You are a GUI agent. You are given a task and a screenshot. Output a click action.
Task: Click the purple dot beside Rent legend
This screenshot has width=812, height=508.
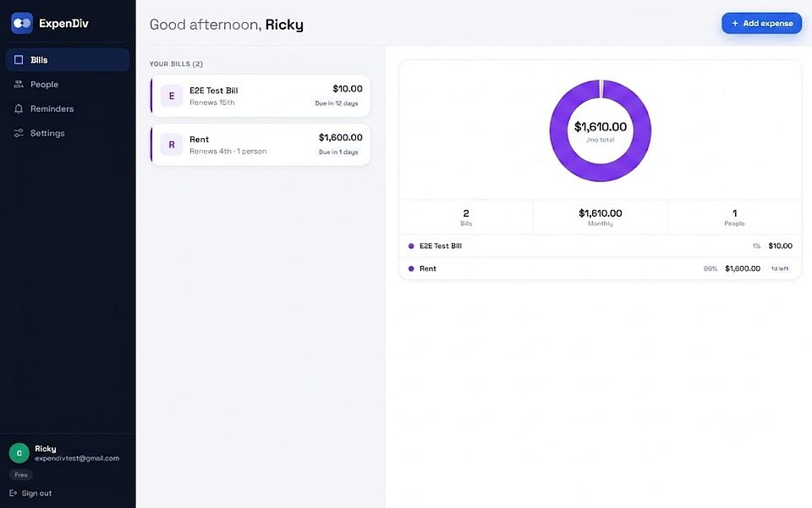tap(411, 268)
